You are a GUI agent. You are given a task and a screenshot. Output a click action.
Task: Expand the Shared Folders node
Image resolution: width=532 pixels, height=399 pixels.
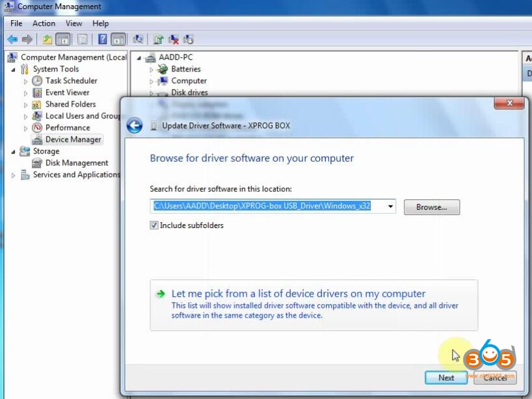pyautogui.click(x=25, y=105)
